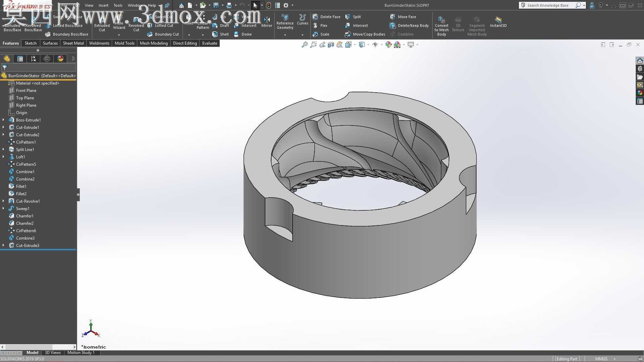Click Convert to Mesh Body
Image resolution: width=644 pixels, height=362 pixels.
(442, 26)
